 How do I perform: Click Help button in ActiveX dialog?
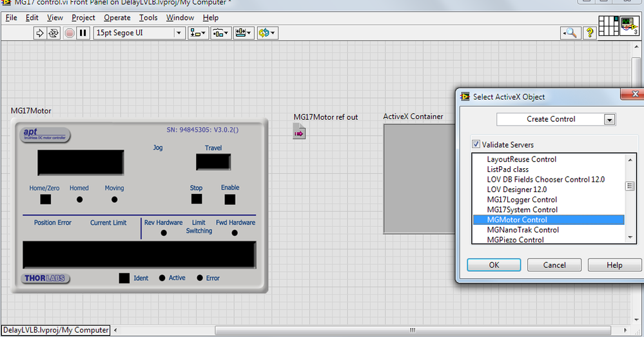[x=614, y=265]
